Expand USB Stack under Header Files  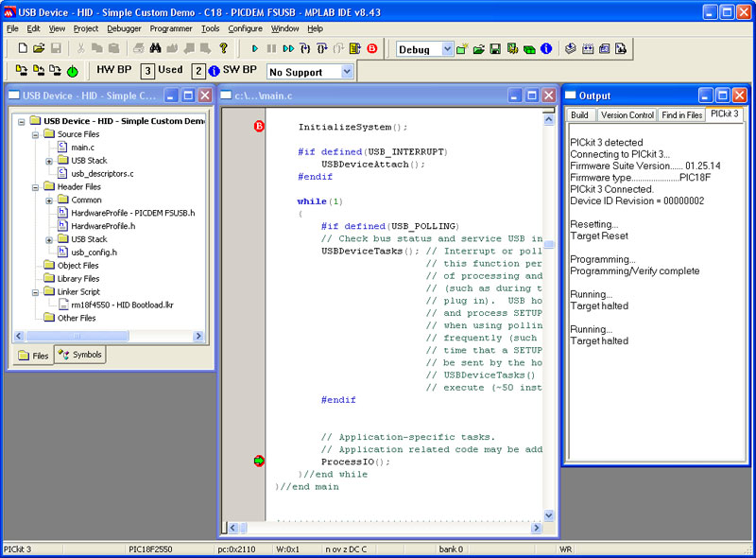click(x=49, y=240)
